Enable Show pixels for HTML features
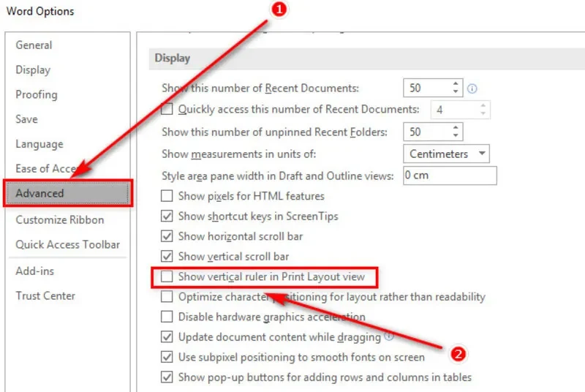This screenshot has width=585, height=392. 167,196
